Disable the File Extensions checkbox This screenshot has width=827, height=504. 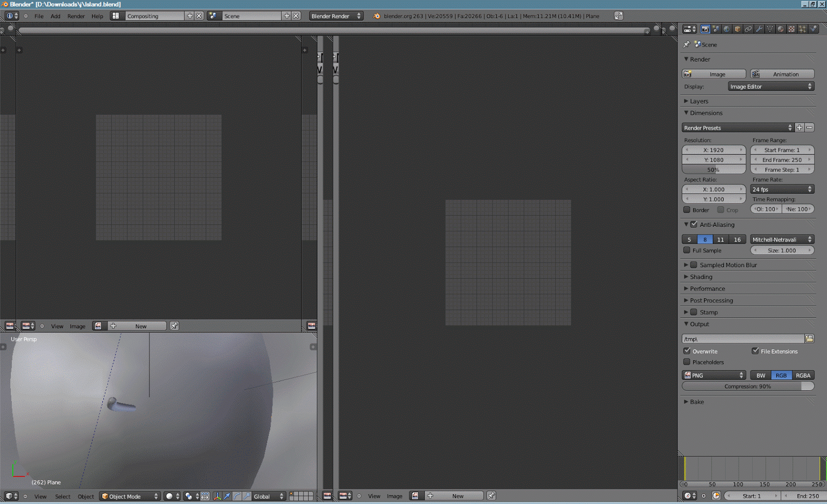point(755,351)
